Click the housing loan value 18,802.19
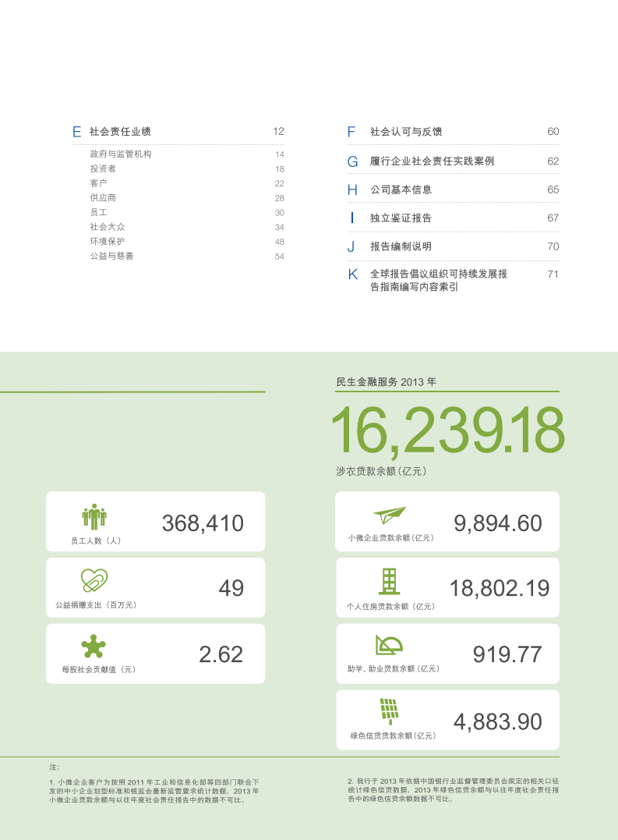 pyautogui.click(x=500, y=588)
